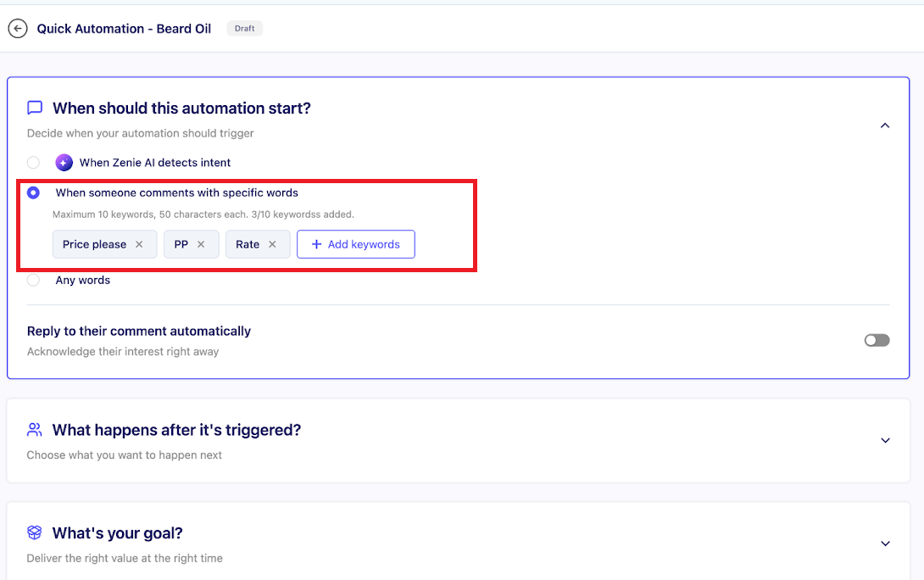Select the 'Any words' radio option
Image resolution: width=924 pixels, height=580 pixels.
coord(33,280)
